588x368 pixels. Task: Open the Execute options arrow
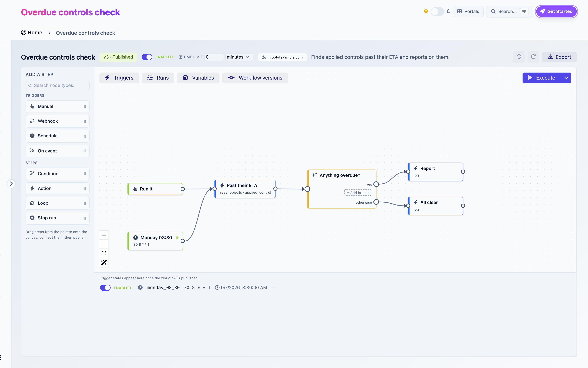566,78
